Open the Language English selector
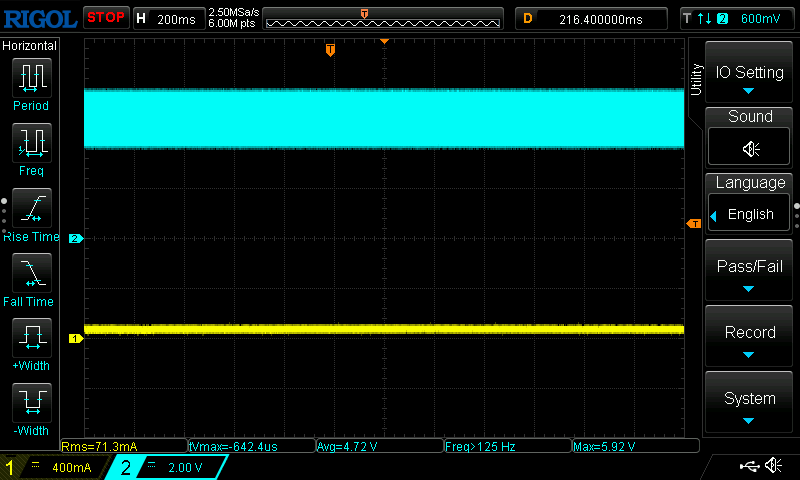The width and height of the screenshot is (800, 480). (x=750, y=214)
